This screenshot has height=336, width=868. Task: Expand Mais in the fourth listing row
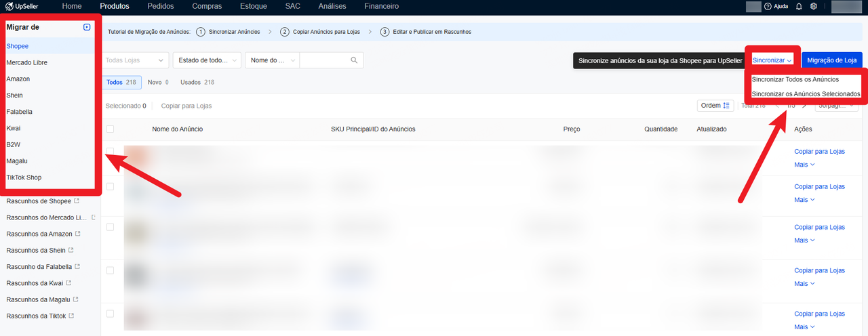804,284
